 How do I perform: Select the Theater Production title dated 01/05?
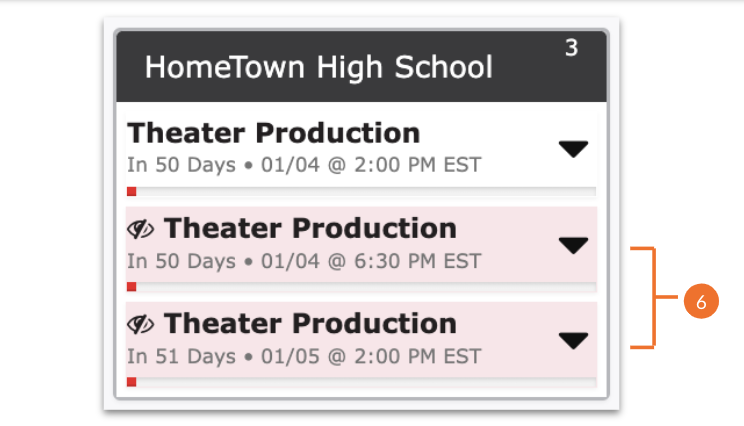click(x=310, y=323)
